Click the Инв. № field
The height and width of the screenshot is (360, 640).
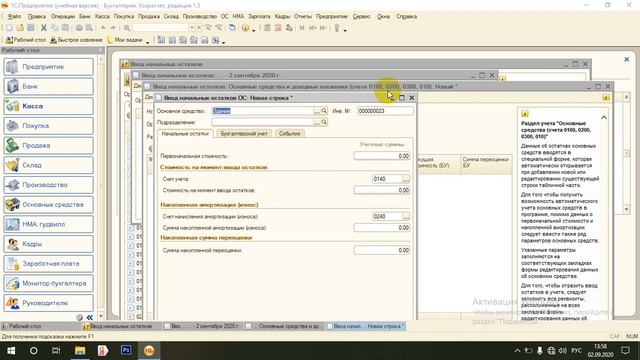pyautogui.click(x=385, y=111)
